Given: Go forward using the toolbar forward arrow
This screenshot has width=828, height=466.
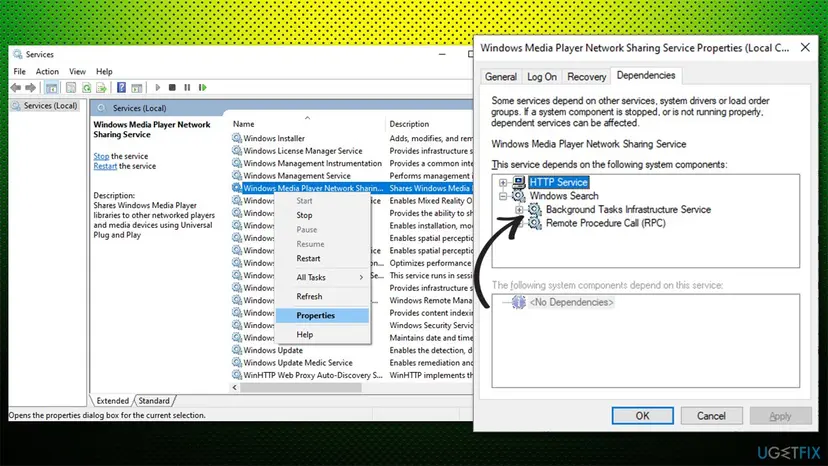Looking at the screenshot, I should [31, 88].
